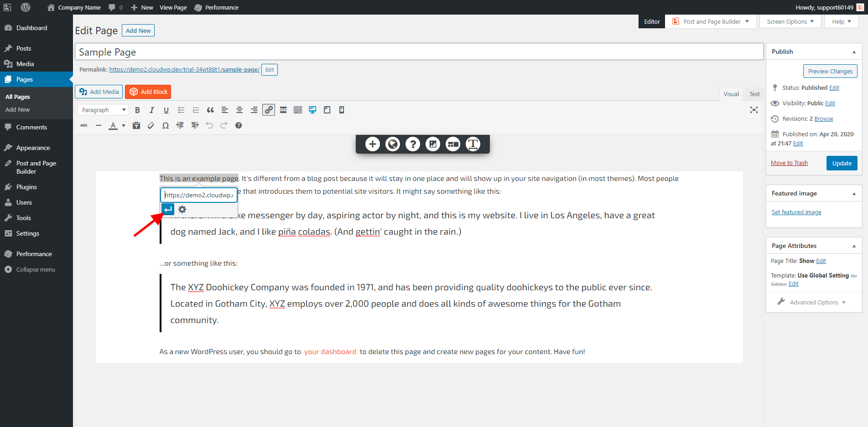Open the Performance menu in the sidebar
This screenshot has width=868, height=427.
pos(34,254)
